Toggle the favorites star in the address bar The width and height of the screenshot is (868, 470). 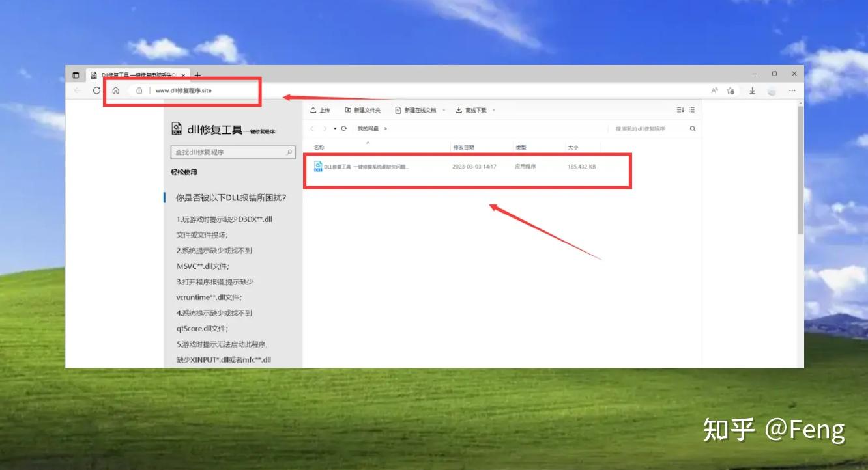click(x=731, y=90)
